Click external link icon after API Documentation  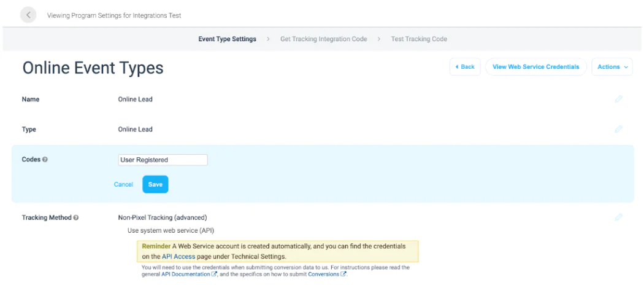pos(214,275)
